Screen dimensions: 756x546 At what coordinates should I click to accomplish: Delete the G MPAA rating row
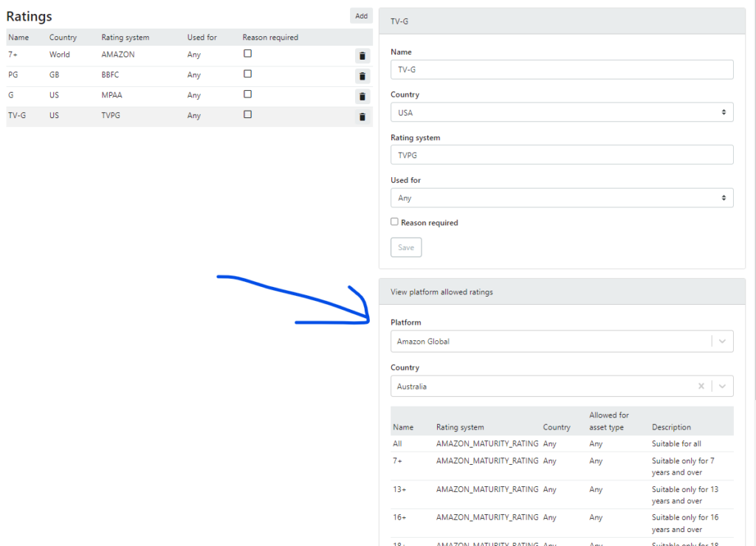tap(362, 96)
